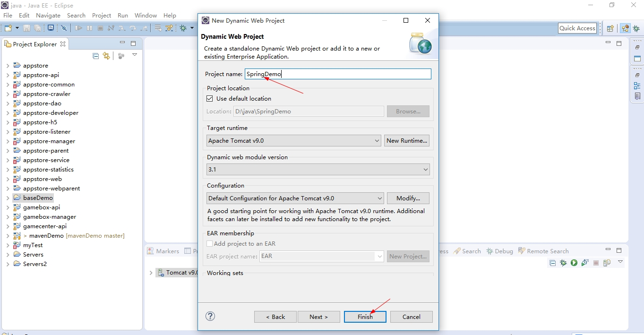Switch to the Java EE perspective icon
The width and height of the screenshot is (644, 335).
click(625, 28)
